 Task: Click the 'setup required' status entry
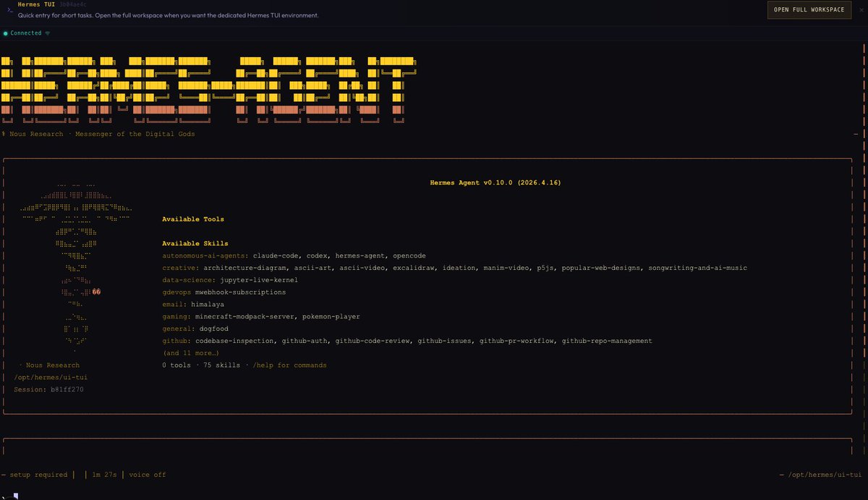(x=38, y=475)
